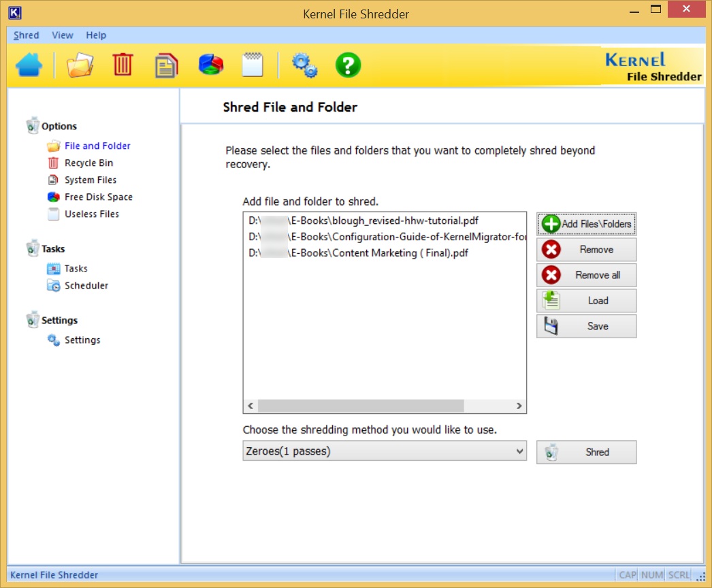Click the Options section header
Viewport: 712px width, 588px height.
pyautogui.click(x=59, y=126)
